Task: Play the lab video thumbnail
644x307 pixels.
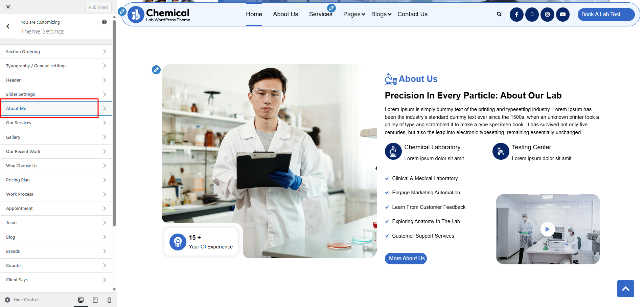Action: pyautogui.click(x=547, y=229)
